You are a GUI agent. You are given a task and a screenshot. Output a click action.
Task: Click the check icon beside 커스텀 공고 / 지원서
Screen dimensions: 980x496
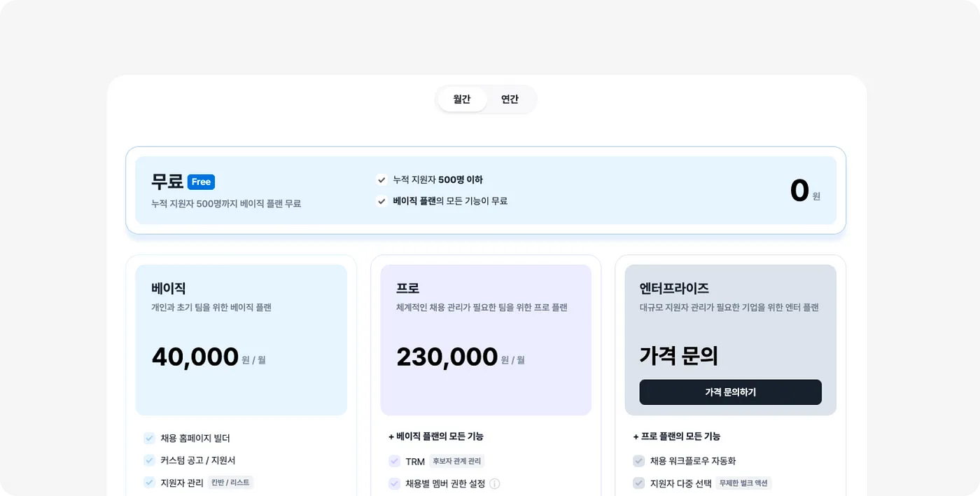(x=149, y=460)
